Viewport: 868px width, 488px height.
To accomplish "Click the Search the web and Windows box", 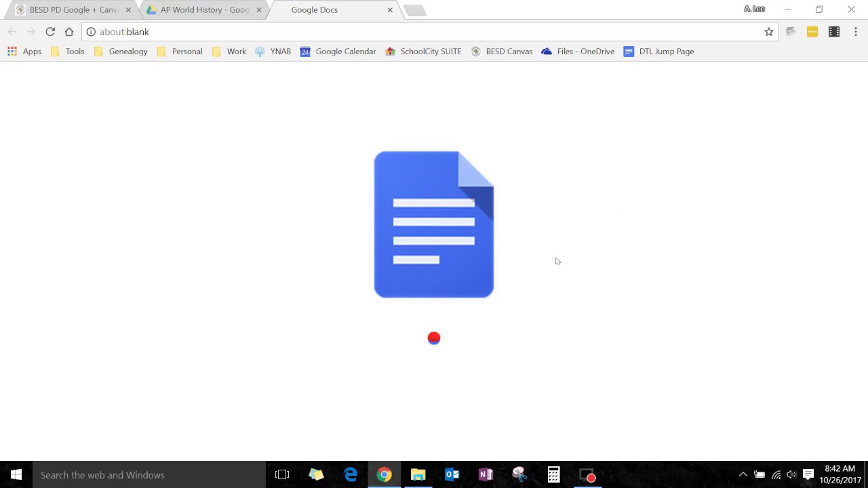I will click(149, 475).
